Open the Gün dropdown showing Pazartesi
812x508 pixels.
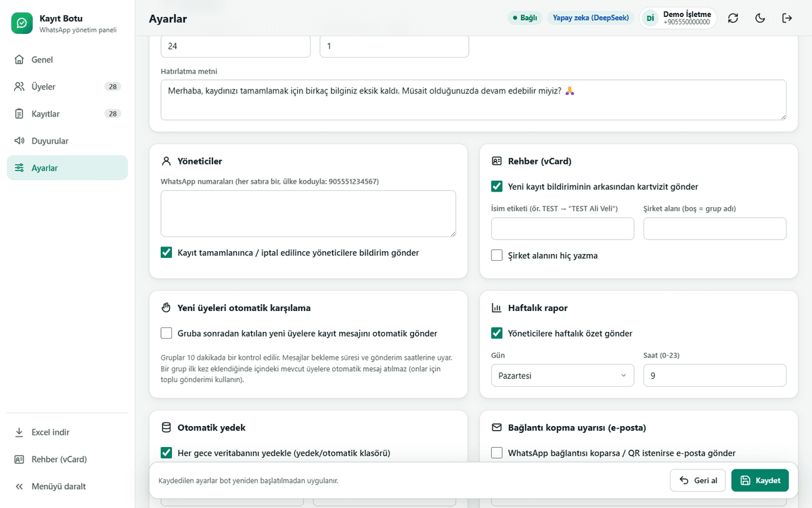tap(562, 375)
